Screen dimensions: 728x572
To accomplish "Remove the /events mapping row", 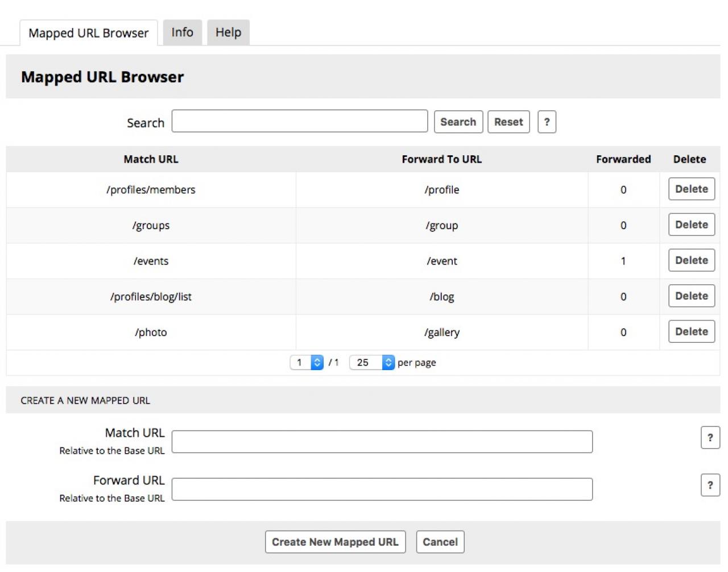I will [691, 260].
